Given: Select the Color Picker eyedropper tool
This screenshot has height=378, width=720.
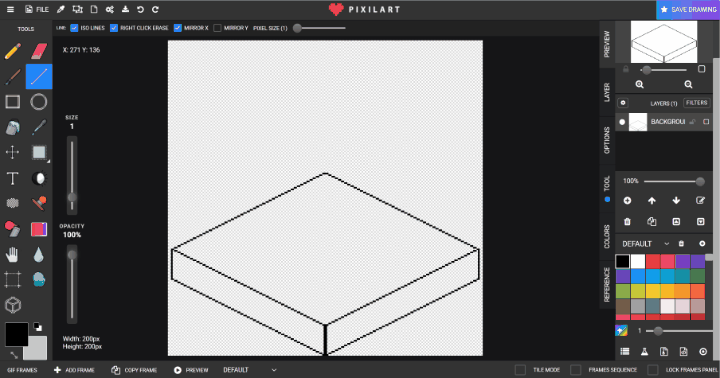Looking at the screenshot, I should [x=39, y=128].
